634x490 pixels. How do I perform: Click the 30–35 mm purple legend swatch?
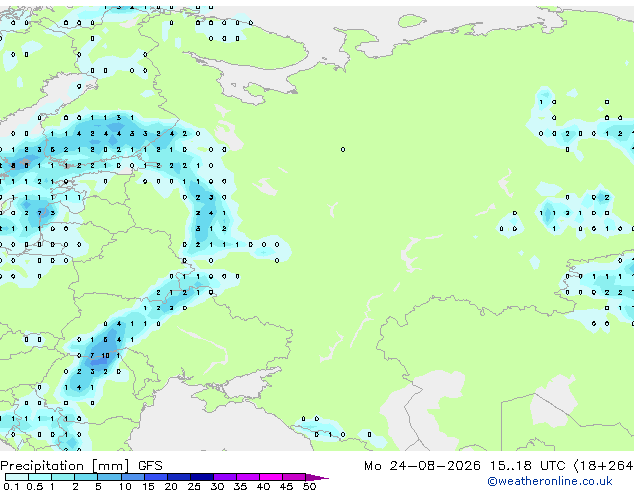[x=224, y=477]
